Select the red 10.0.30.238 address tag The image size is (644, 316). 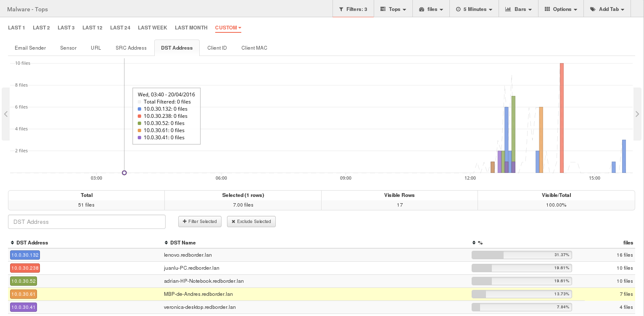25,268
